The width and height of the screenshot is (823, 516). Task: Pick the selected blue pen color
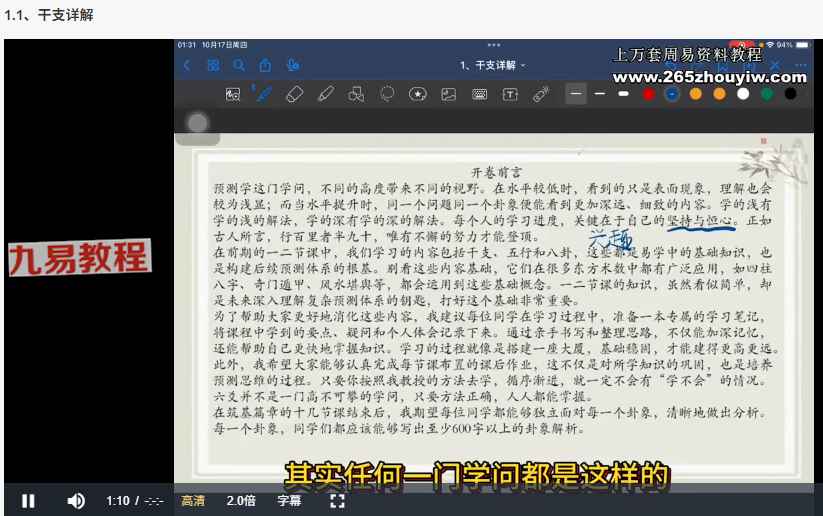click(x=672, y=94)
